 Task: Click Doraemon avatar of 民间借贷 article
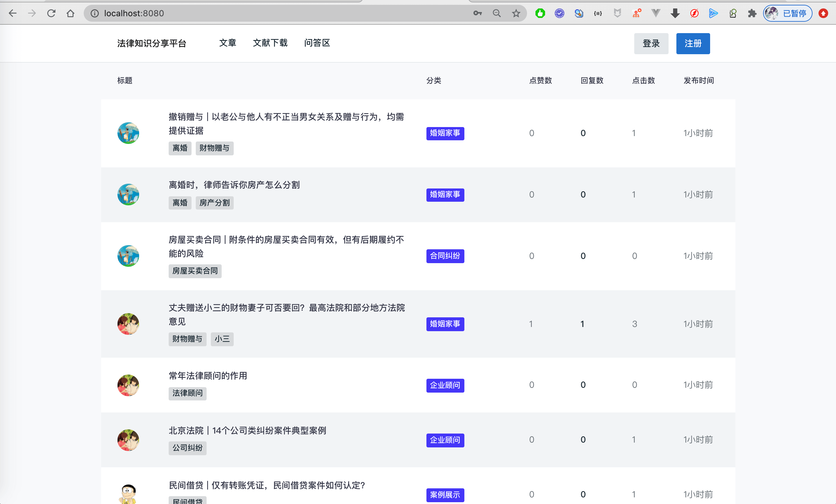click(x=128, y=494)
